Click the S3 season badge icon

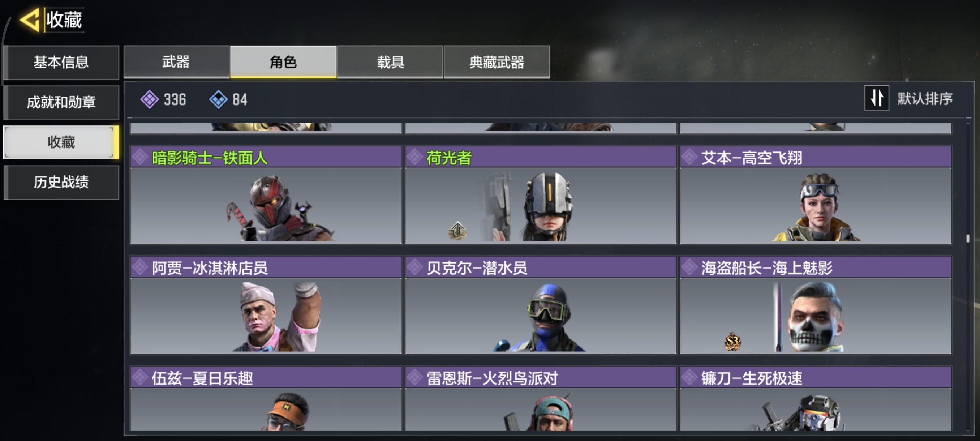(x=732, y=342)
